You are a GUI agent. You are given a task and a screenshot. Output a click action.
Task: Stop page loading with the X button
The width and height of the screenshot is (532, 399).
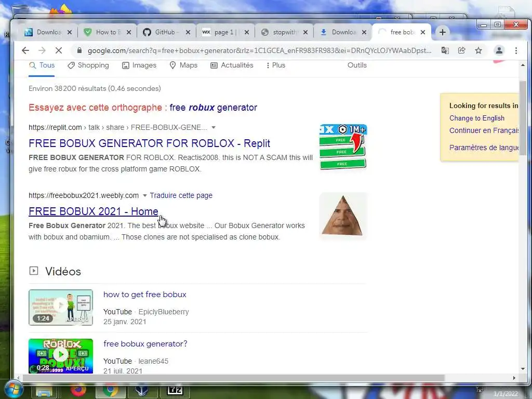59,50
